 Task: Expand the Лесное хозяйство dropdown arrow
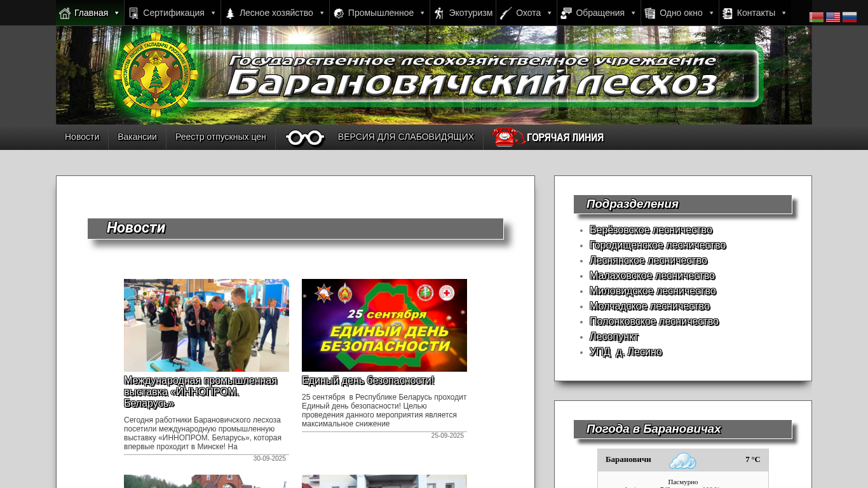coord(322,13)
